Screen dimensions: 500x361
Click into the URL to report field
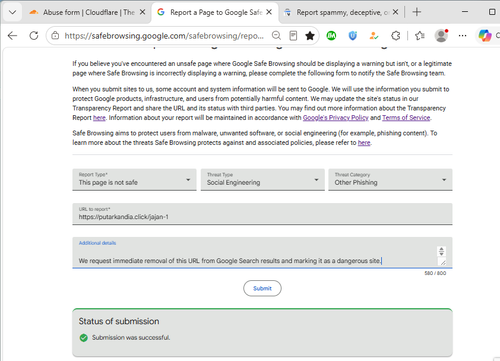262,214
